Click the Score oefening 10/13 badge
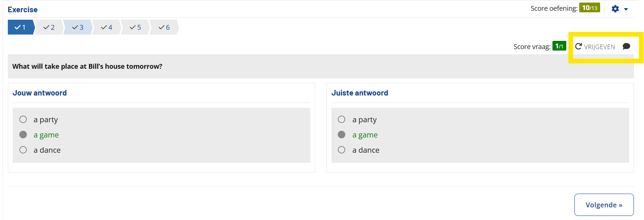Image resolution: width=644 pixels, height=220 pixels. pyautogui.click(x=589, y=8)
